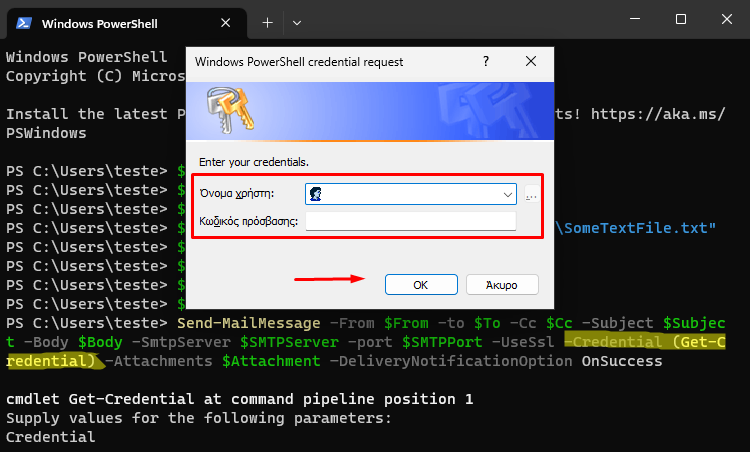Open a new terminal tab with plus

[x=268, y=22]
